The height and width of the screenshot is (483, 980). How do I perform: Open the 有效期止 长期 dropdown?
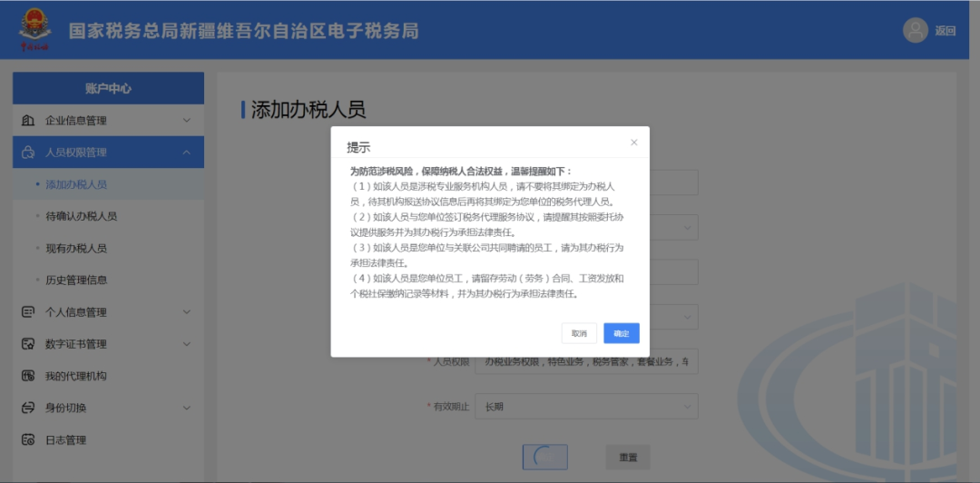[x=586, y=407]
